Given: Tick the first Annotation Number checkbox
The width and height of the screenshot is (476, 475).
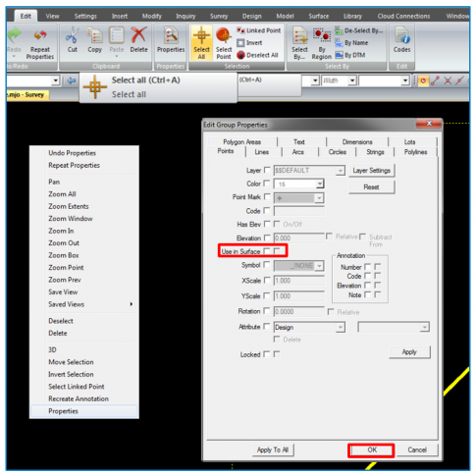Looking at the screenshot, I should coord(368,266).
